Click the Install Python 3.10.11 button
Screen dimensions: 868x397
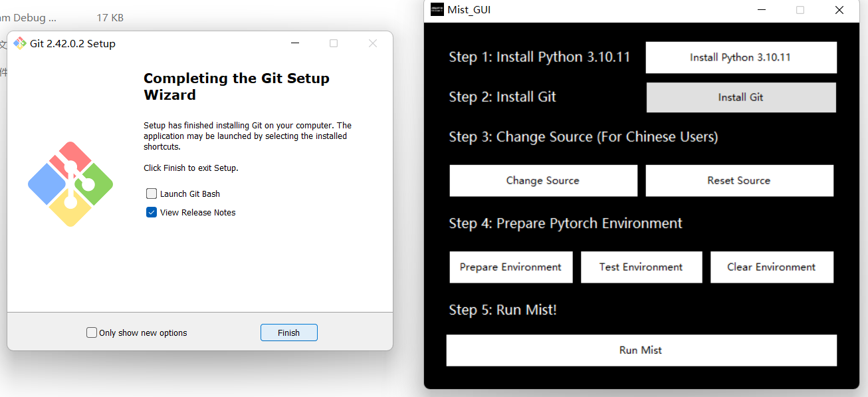740,57
